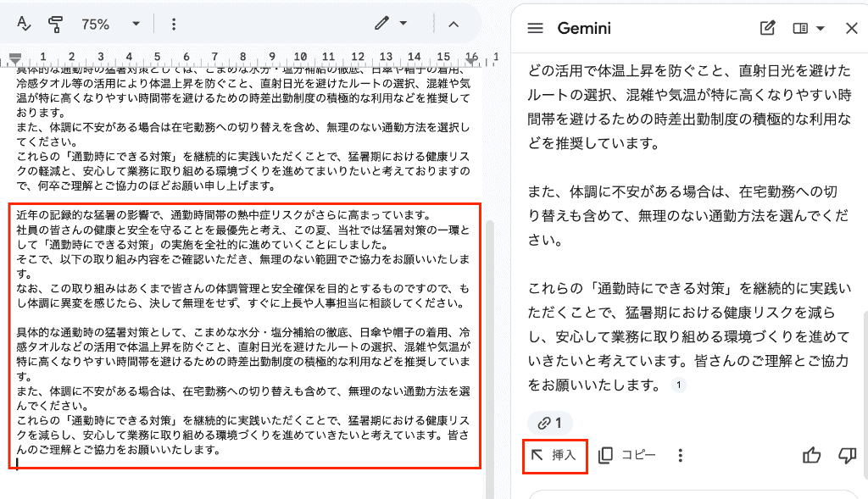Click the 挿入 insert button
868x499 pixels.
tap(554, 455)
